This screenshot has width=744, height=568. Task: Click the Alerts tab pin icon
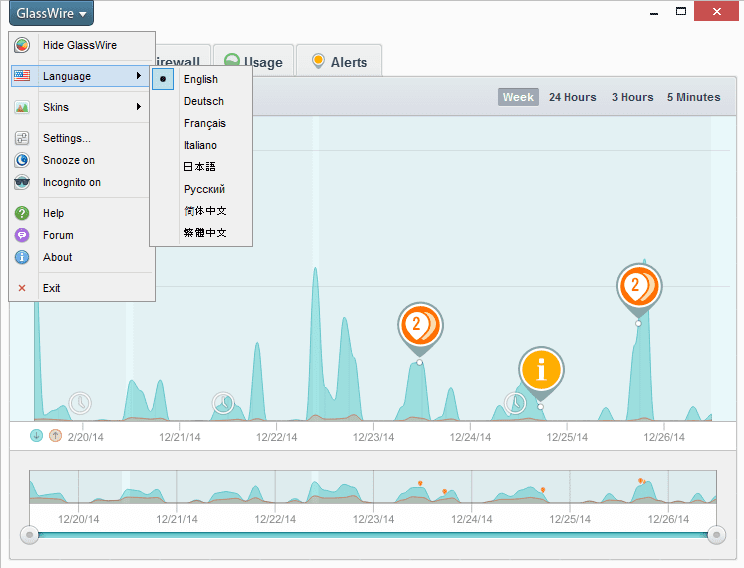click(318, 61)
